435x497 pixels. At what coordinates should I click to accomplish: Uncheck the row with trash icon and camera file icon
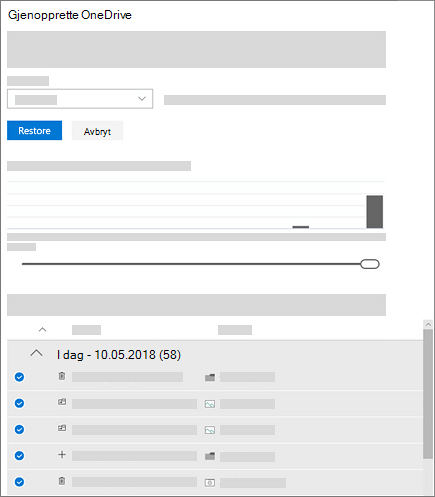pyautogui.click(x=19, y=482)
